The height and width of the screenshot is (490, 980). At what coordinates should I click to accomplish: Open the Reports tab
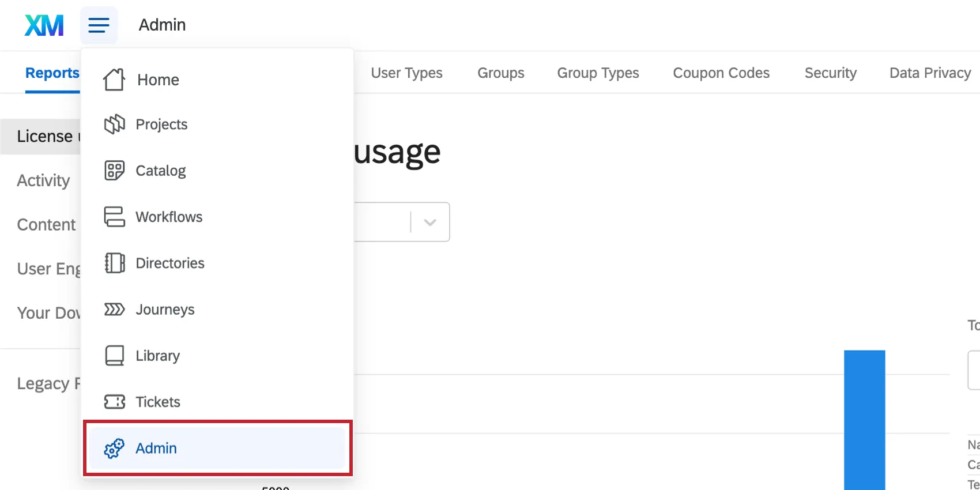pyautogui.click(x=52, y=73)
